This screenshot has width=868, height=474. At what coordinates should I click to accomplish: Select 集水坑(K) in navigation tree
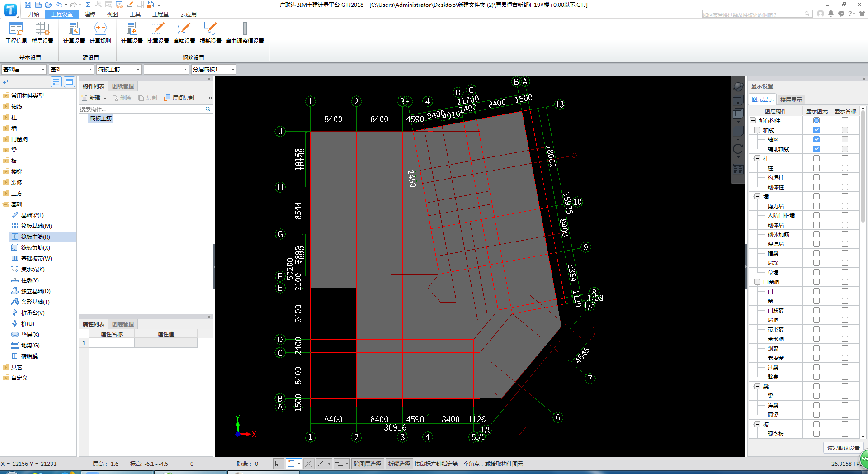[x=33, y=269]
